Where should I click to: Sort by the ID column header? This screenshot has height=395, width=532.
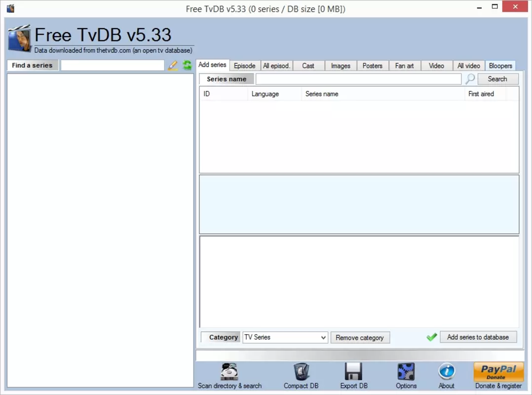(x=224, y=94)
